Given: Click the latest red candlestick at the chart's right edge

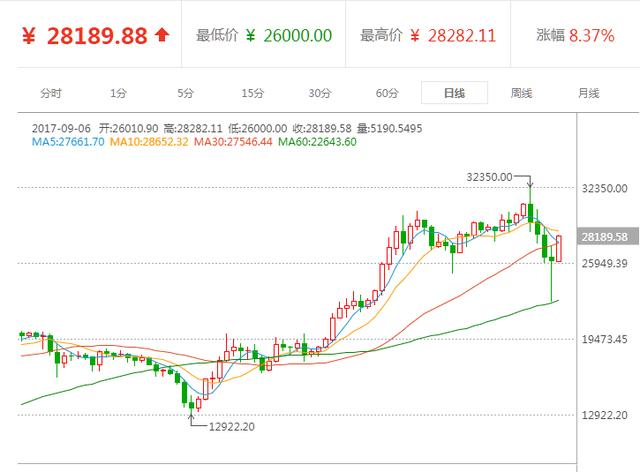Looking at the screenshot, I should click(559, 249).
